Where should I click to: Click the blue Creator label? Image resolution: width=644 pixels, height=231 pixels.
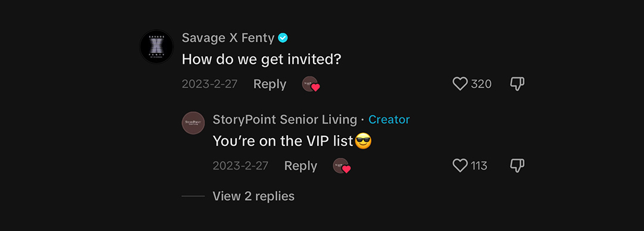[389, 120]
